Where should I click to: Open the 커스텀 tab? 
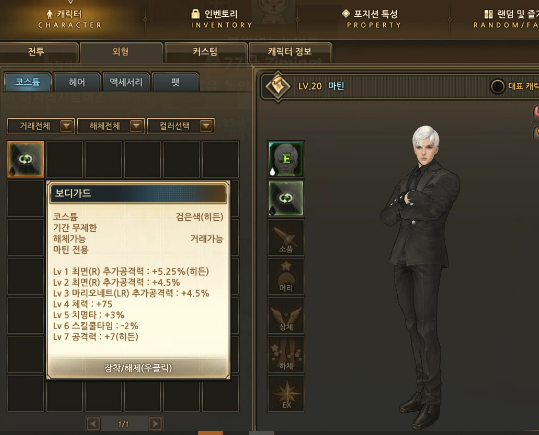pyautogui.click(x=206, y=52)
